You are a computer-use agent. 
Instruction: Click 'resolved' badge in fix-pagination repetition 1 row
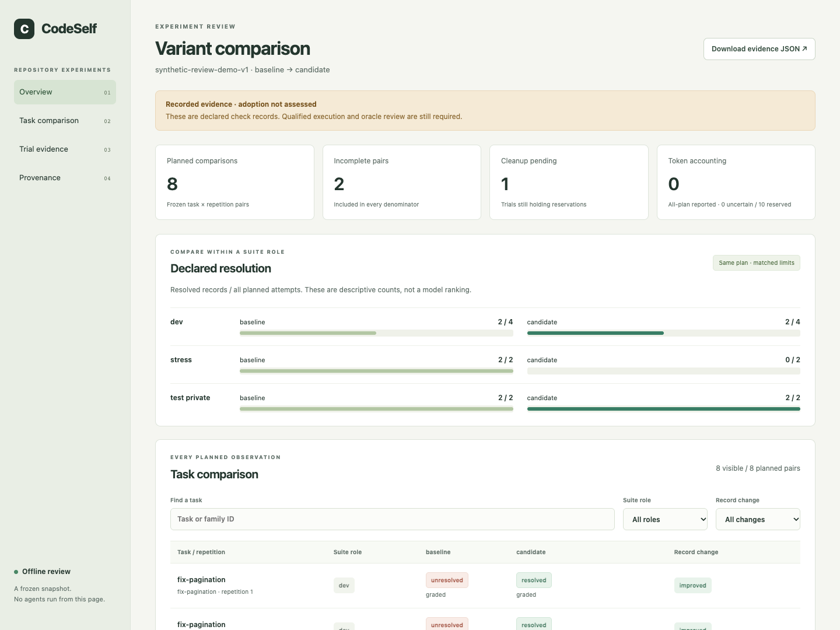[534, 580]
